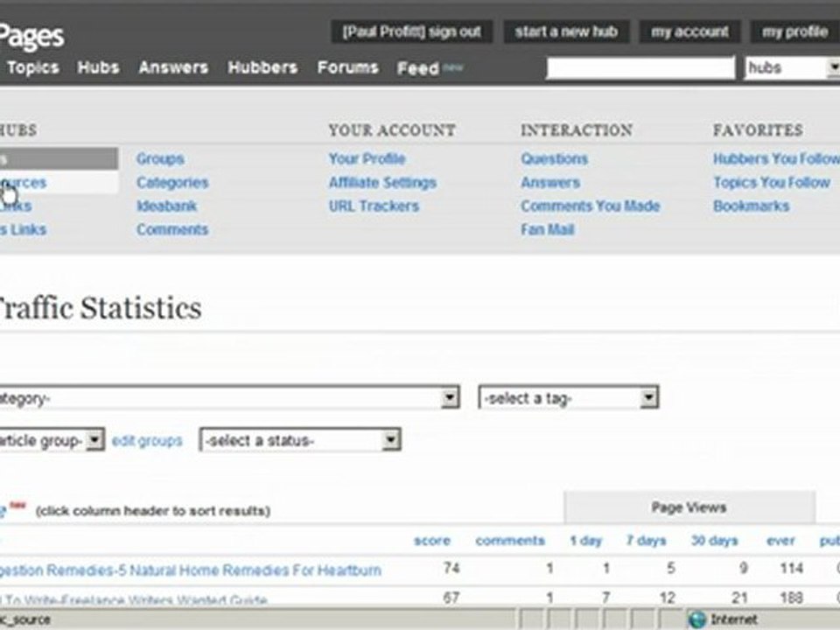Screen dimensions: 840x630
Task: Open the hubs search-type dropdown
Action: 831,68
